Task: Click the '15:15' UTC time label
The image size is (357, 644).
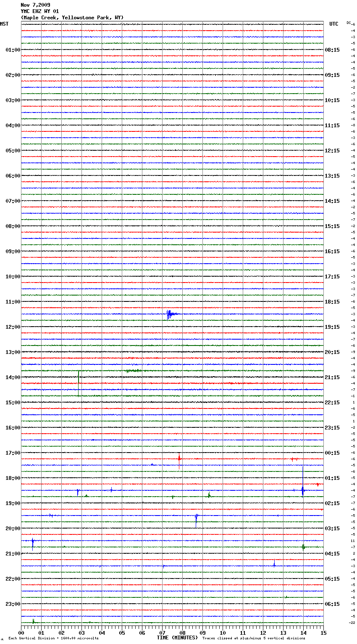Action: [x=332, y=226]
